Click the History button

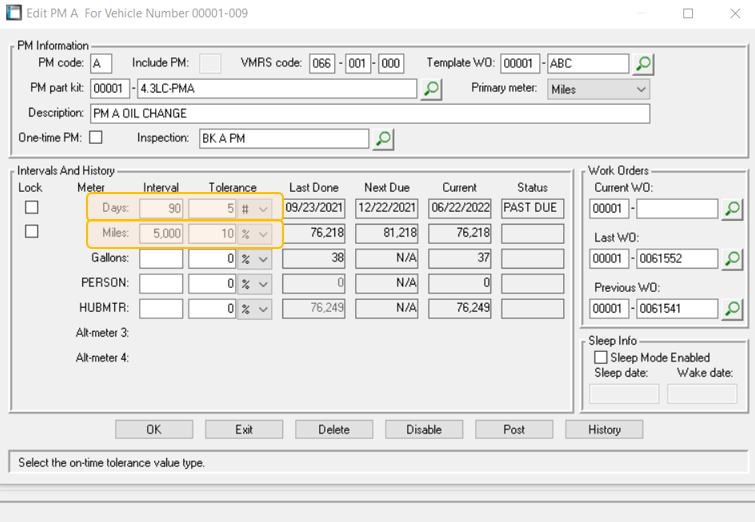pos(604,430)
